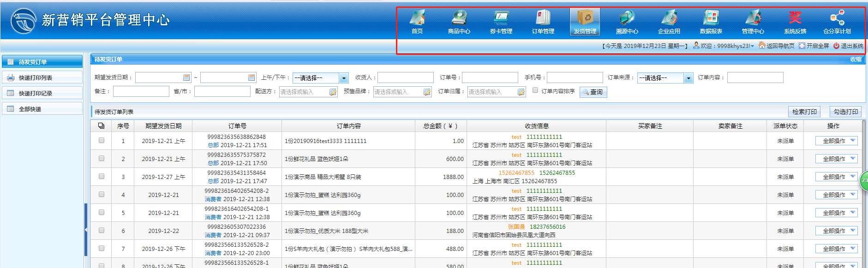The width and height of the screenshot is (868, 268).
Task: Tick the checkbox for order row 4
Action: coord(102,194)
